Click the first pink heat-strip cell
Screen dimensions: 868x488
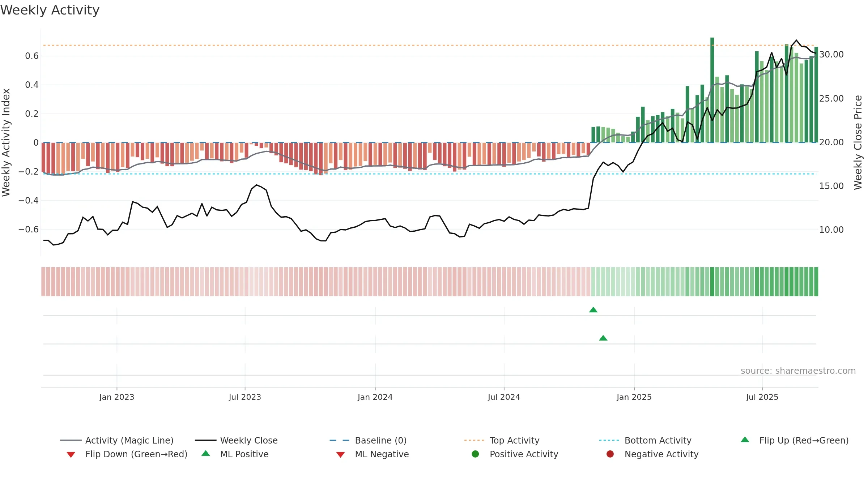coord(43,282)
